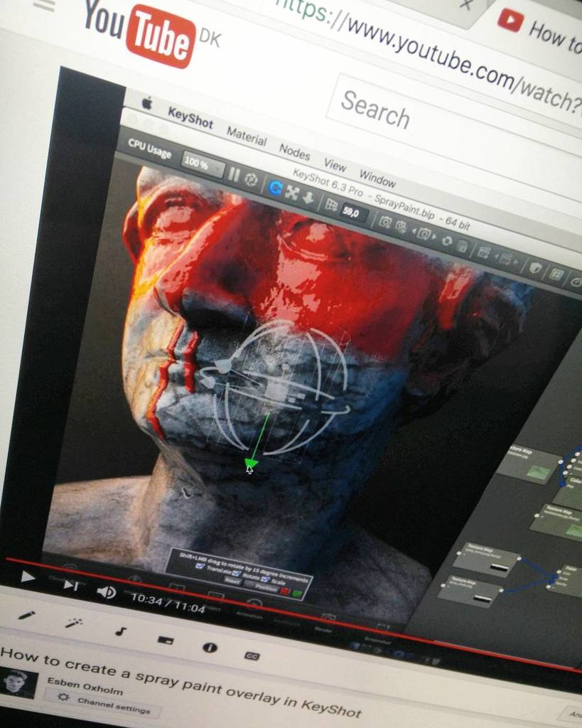Play the YouTube video
This screenshot has width=582, height=728.
click(28, 577)
